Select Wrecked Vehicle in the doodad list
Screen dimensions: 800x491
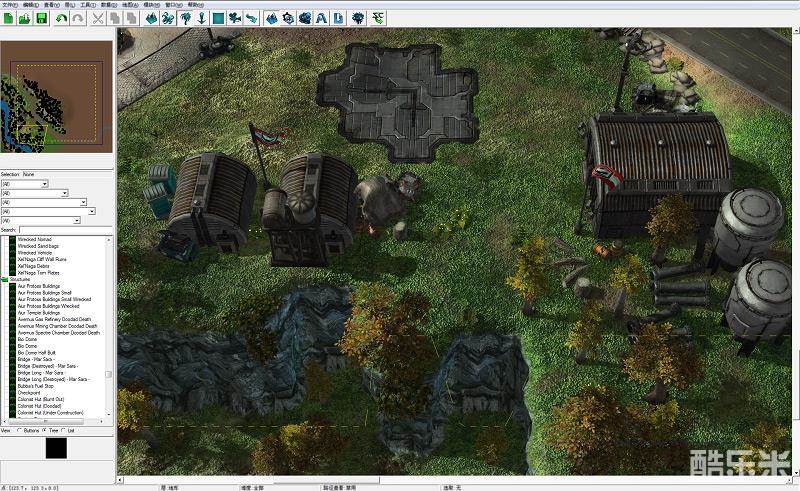pyautogui.click(x=34, y=253)
